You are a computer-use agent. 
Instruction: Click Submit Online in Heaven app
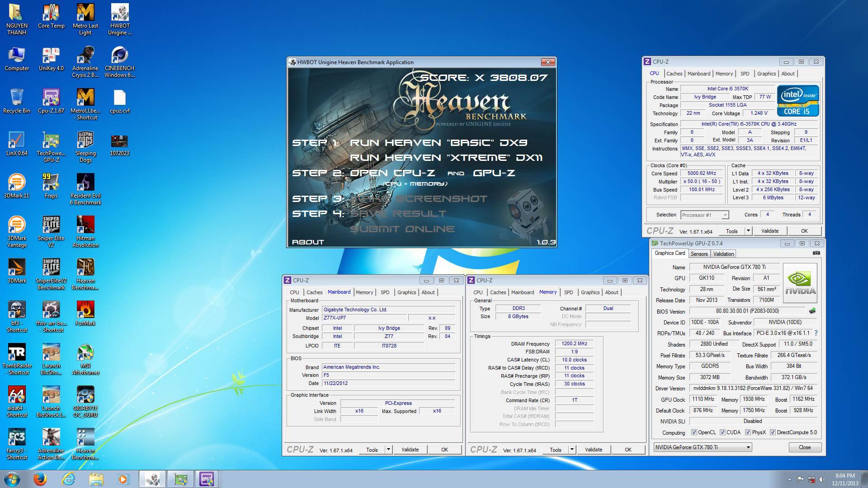click(x=402, y=229)
